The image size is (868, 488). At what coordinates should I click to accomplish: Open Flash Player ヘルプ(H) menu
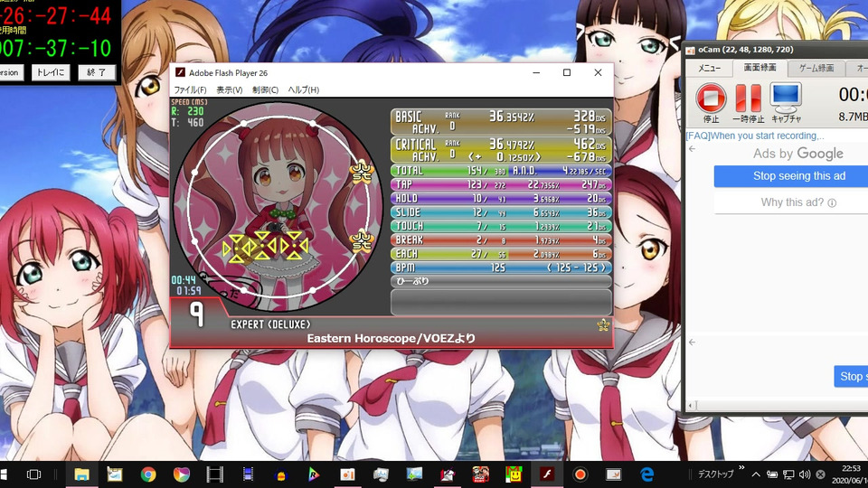point(303,89)
